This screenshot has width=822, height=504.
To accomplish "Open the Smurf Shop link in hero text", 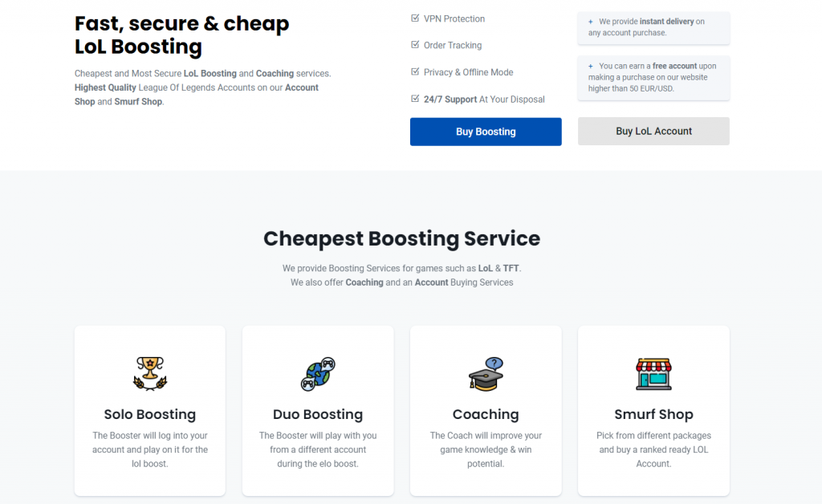I will tap(139, 102).
